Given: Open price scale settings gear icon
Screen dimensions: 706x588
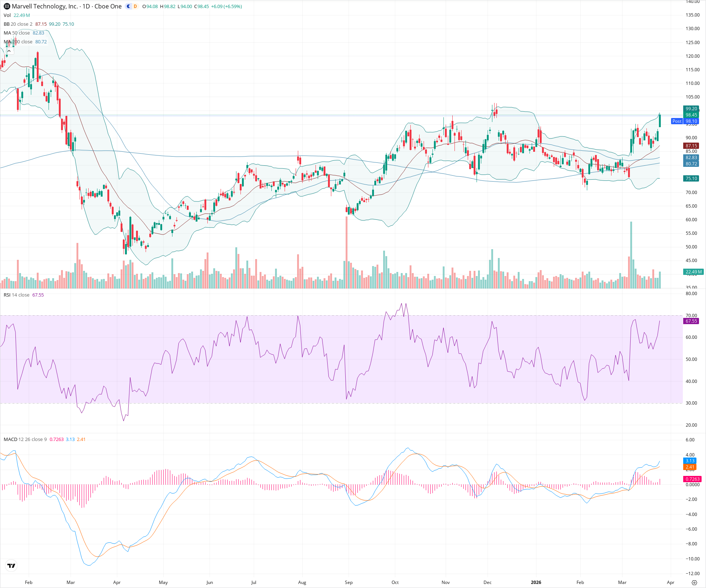Looking at the screenshot, I should 695,582.
